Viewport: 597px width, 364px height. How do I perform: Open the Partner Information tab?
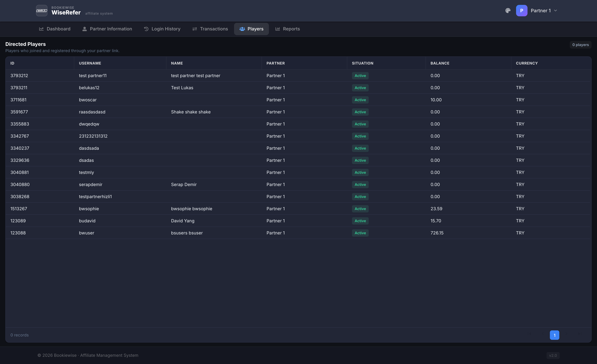tap(107, 29)
